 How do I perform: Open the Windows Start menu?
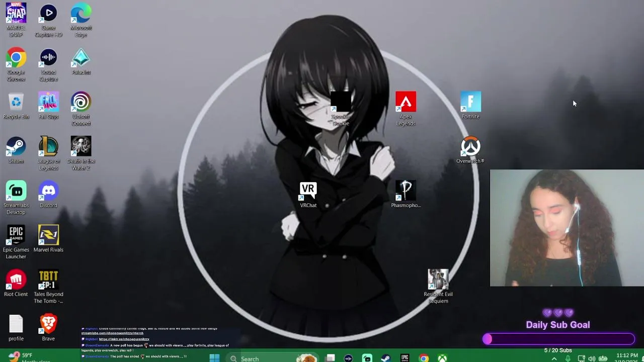coord(214,358)
